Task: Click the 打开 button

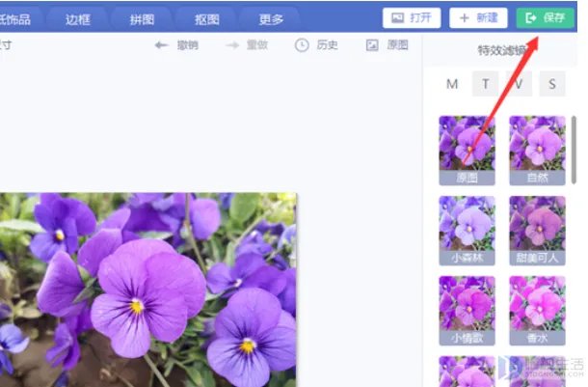Action: [x=412, y=17]
